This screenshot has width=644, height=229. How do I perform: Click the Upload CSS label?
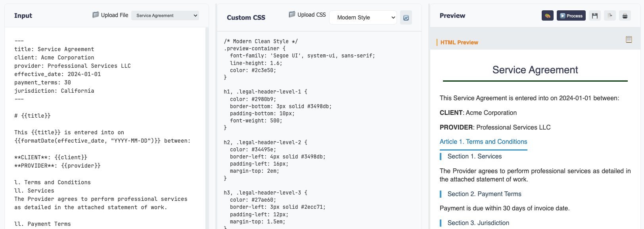click(312, 15)
